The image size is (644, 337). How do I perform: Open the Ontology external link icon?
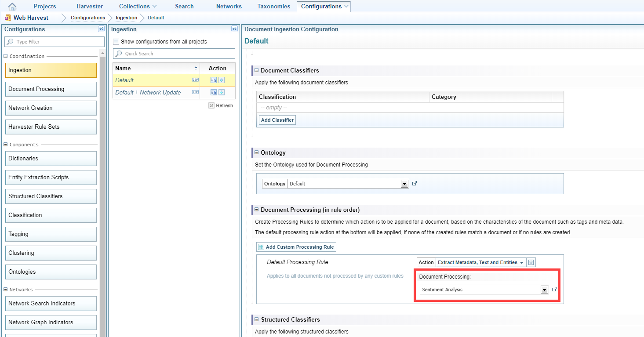415,183
